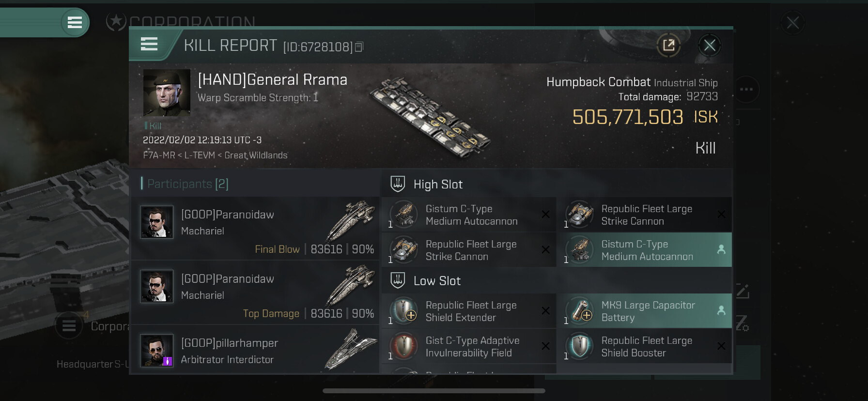Copy the kill report ID
Image resolution: width=868 pixels, height=401 pixels.
359,47
